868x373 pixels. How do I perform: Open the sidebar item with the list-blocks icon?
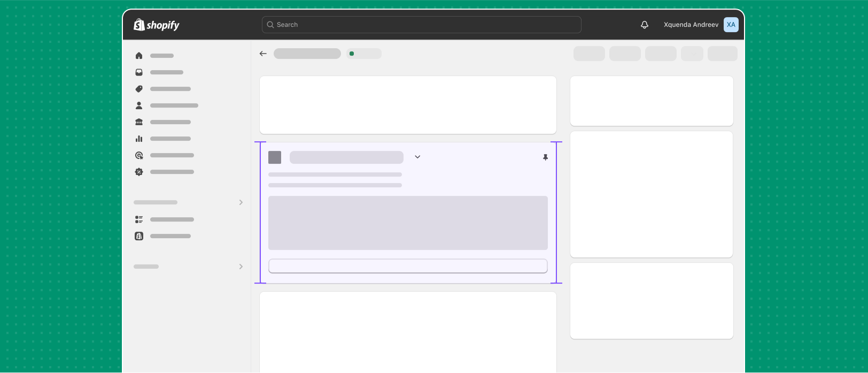[x=139, y=219]
